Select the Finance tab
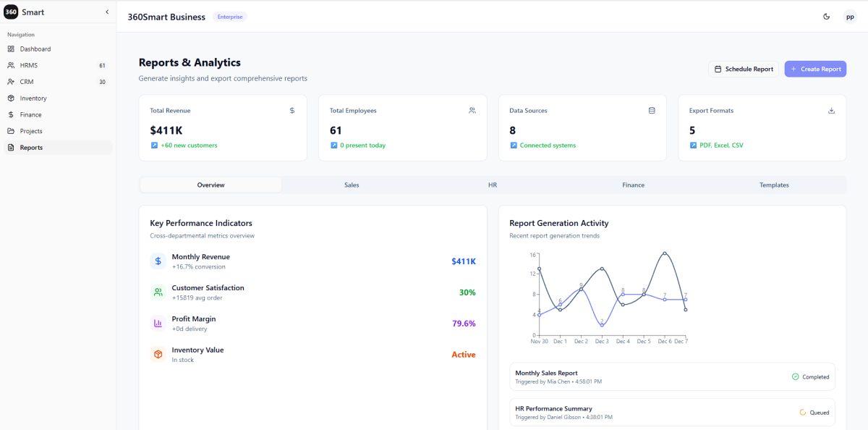The width and height of the screenshot is (868, 430). tap(633, 185)
